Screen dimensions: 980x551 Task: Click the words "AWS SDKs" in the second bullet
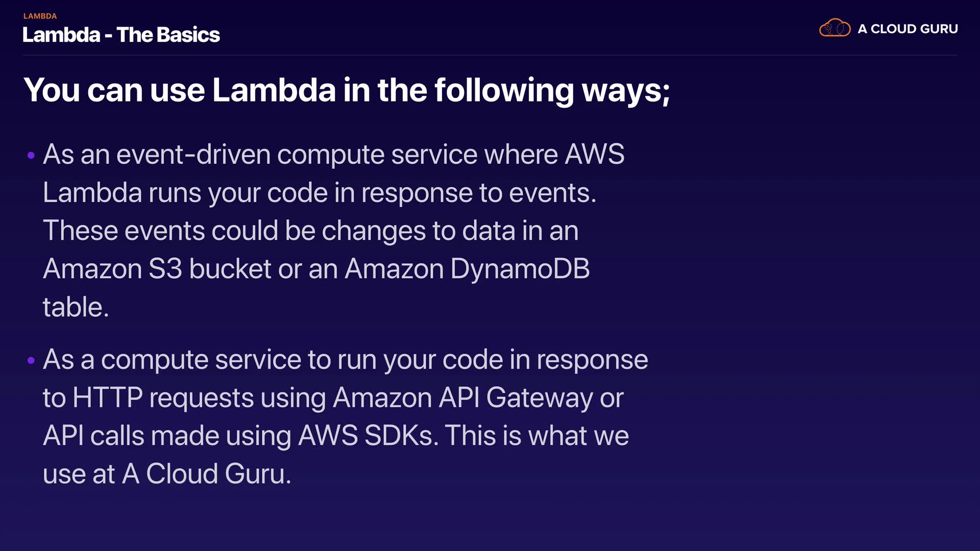pyautogui.click(x=365, y=436)
